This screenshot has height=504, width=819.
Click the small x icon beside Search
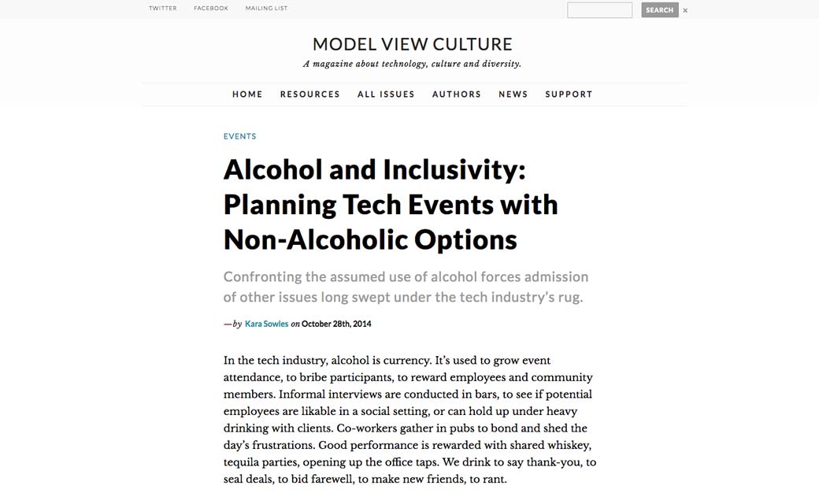tap(685, 10)
